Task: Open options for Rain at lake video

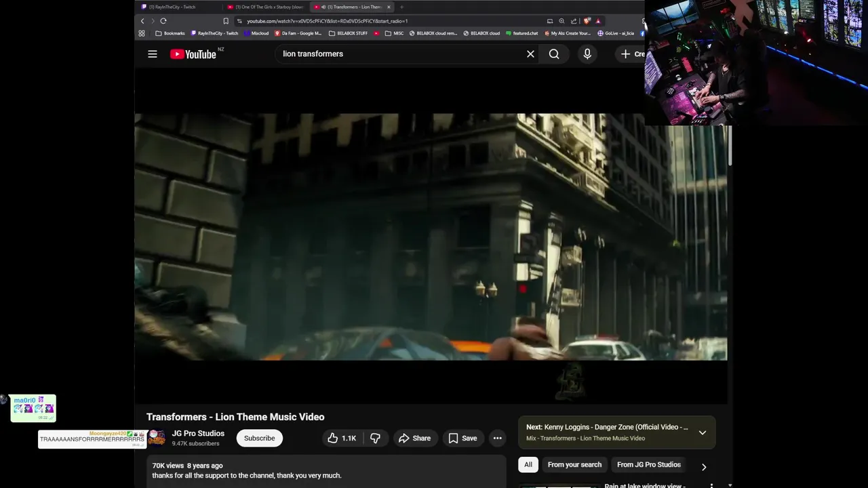Action: (711, 485)
